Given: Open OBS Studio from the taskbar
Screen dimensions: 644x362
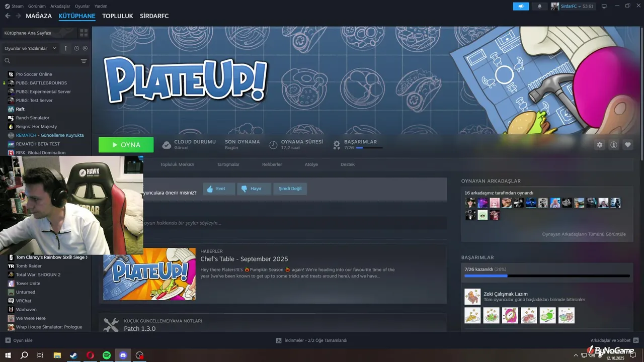Looking at the screenshot, I should tap(140, 355).
